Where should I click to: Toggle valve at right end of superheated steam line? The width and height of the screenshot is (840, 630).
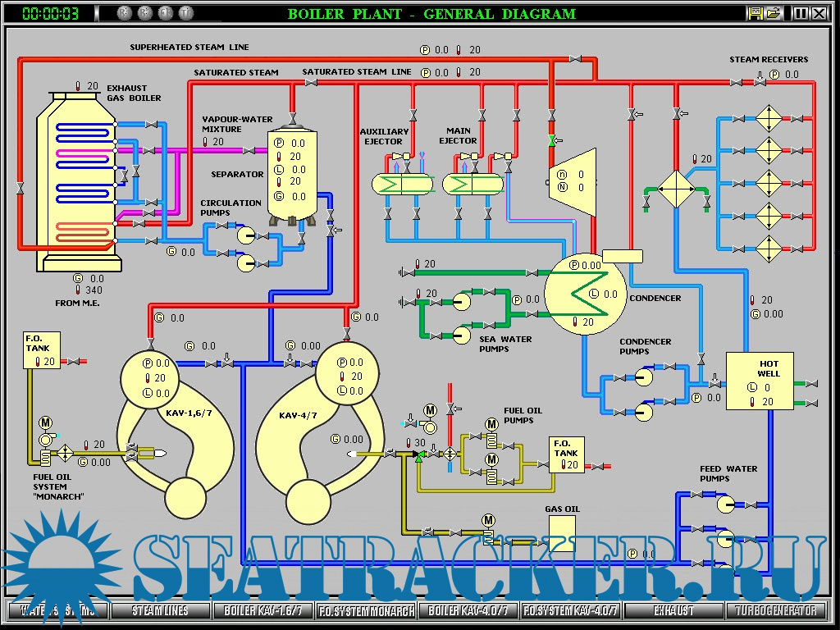(576, 58)
